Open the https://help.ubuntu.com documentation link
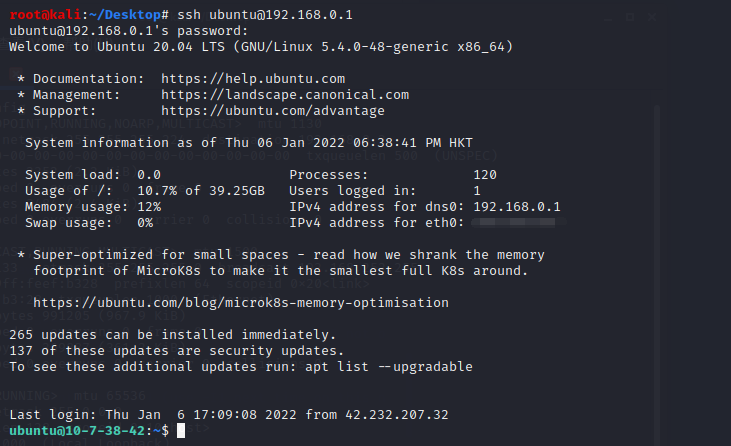The height and width of the screenshot is (446, 731). tap(253, 79)
